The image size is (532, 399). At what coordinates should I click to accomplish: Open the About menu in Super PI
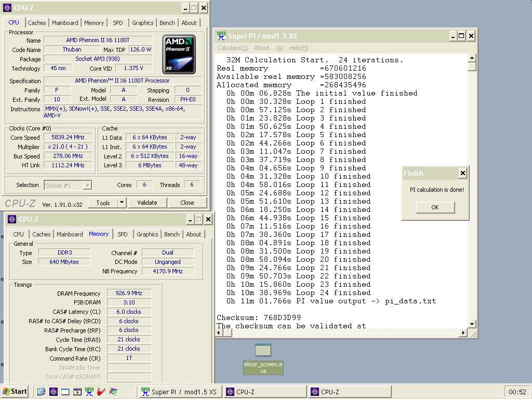269,48
